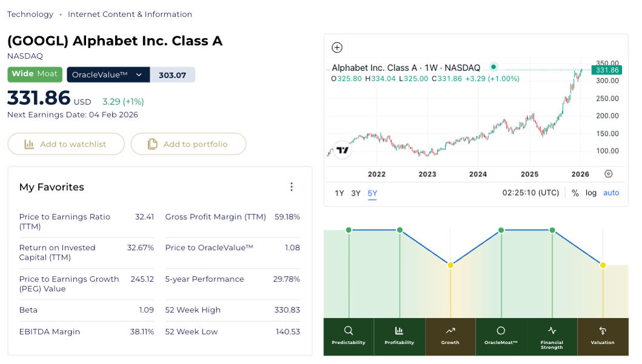This screenshot has width=642, height=364.
Task: Open chart settings gear icon
Action: [609, 174]
